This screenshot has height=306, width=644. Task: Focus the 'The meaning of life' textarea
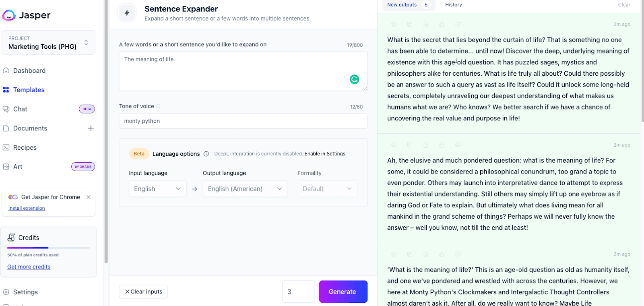[x=243, y=71]
